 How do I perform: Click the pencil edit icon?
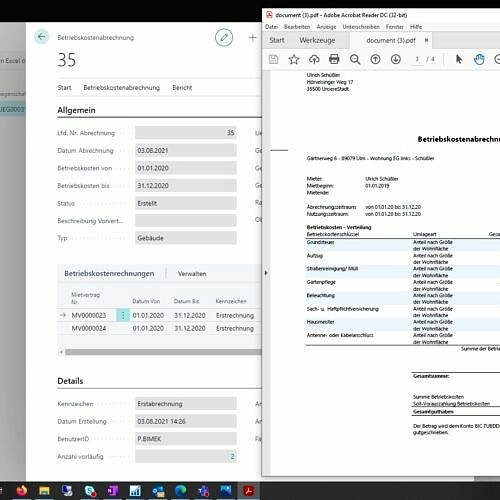click(224, 37)
